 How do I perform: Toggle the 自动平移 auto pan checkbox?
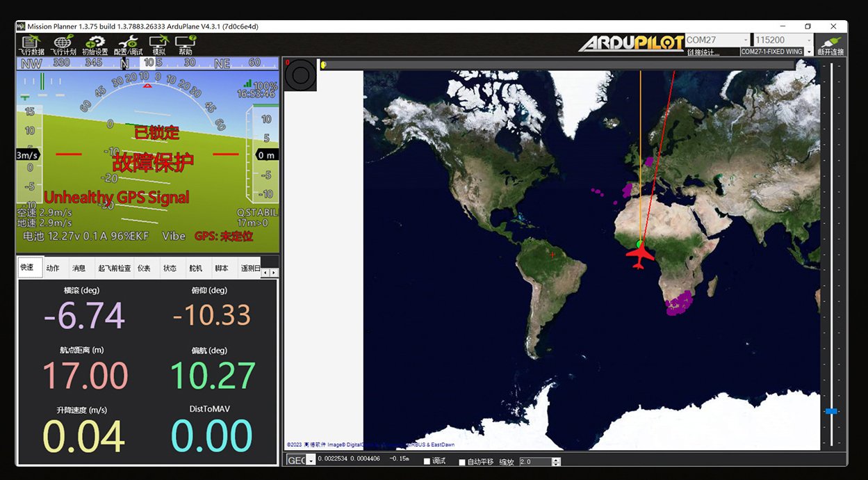[462, 462]
